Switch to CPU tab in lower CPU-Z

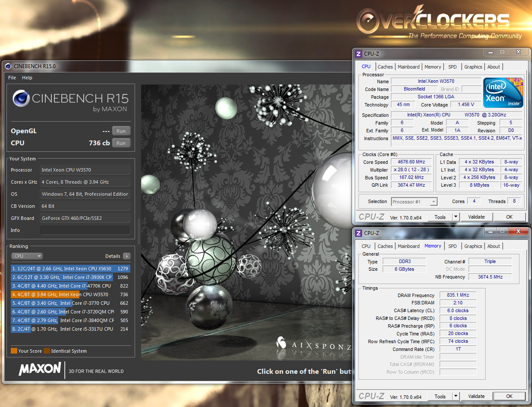pos(366,246)
